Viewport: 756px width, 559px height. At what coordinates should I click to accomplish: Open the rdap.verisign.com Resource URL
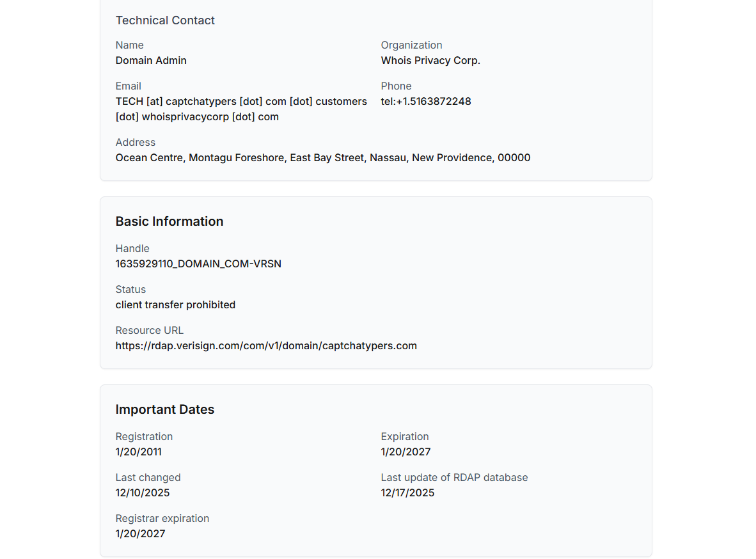pos(266,346)
